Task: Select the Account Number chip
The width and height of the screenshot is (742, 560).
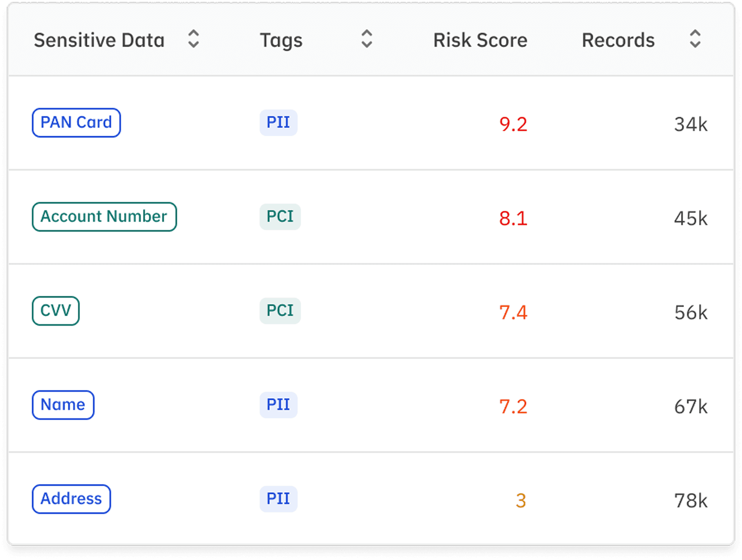Action: [x=104, y=217]
